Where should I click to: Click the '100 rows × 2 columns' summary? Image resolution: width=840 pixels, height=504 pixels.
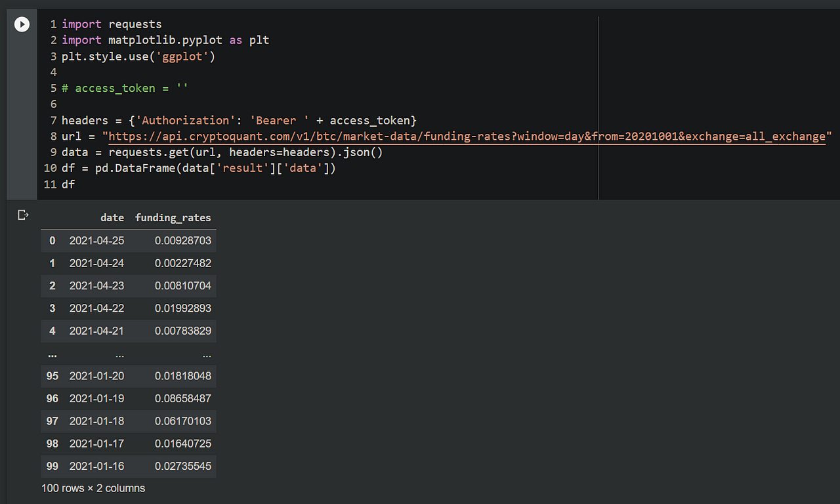point(93,488)
